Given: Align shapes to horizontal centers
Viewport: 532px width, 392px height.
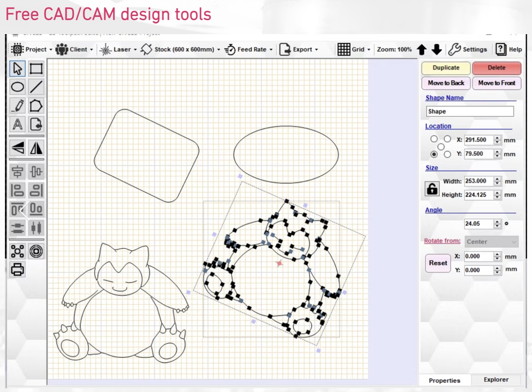Looking at the screenshot, I should [17, 172].
